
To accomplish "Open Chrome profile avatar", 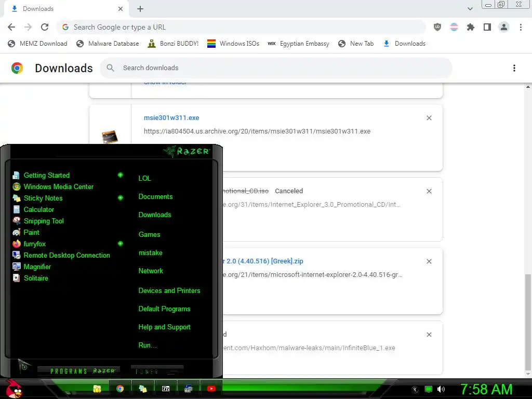I will click(x=504, y=27).
